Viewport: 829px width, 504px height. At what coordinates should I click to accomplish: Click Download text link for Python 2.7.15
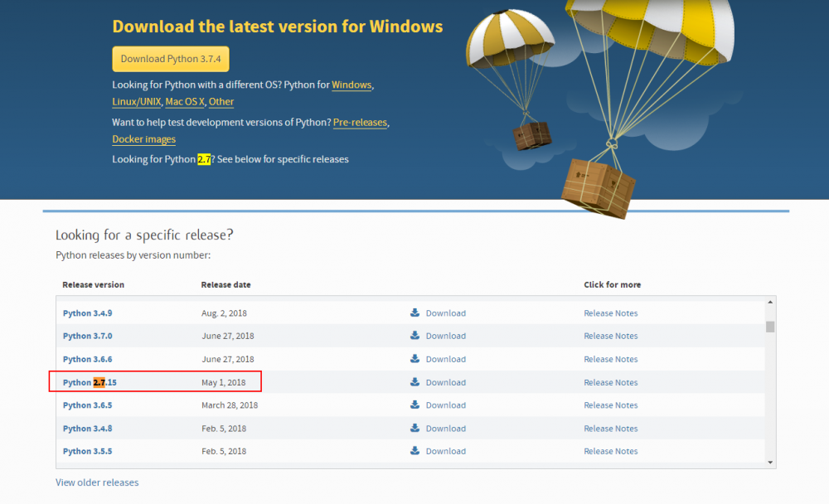click(446, 382)
